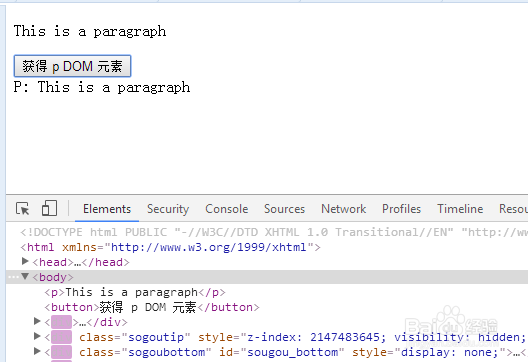Expand the sogoubottom class node
Image resolution: width=528 pixels, height=362 pixels.
coord(37,352)
